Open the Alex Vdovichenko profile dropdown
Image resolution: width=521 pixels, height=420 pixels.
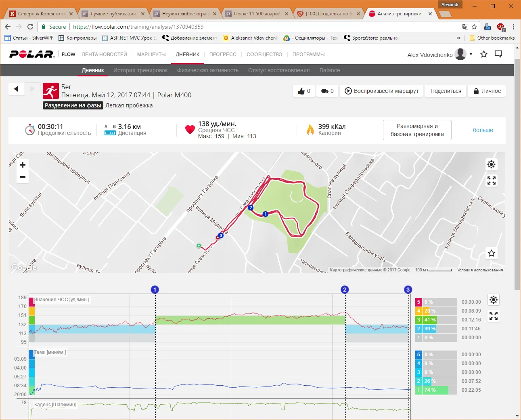(471, 54)
